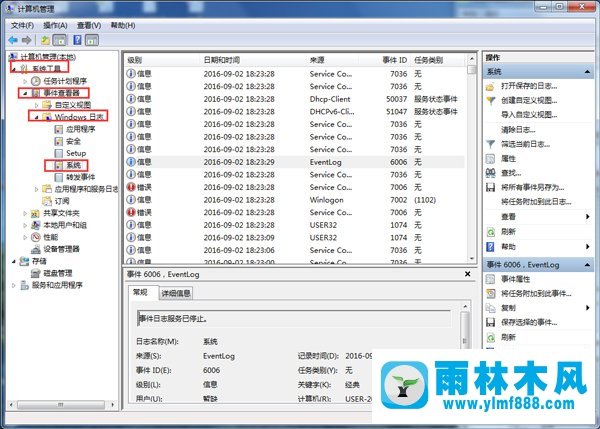Collapse the 存储 tree node
The image size is (600, 429).
point(14,261)
